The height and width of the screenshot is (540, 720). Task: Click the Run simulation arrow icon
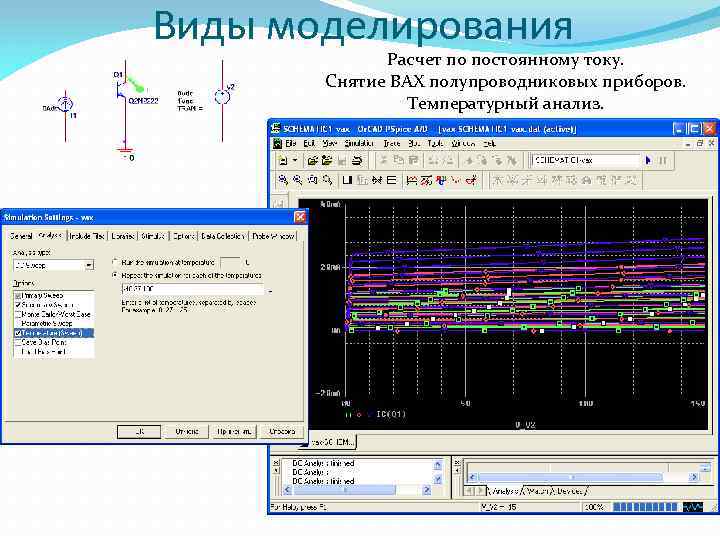tap(648, 160)
